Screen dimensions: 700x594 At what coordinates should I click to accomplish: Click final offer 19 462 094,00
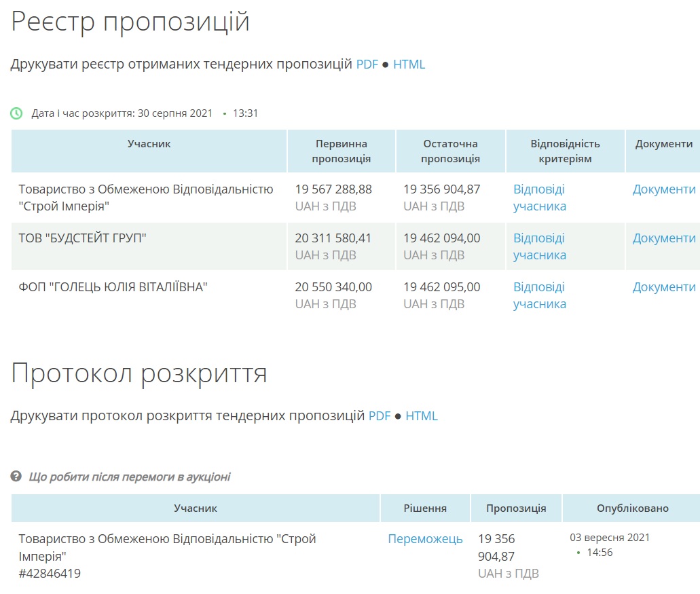coord(442,238)
